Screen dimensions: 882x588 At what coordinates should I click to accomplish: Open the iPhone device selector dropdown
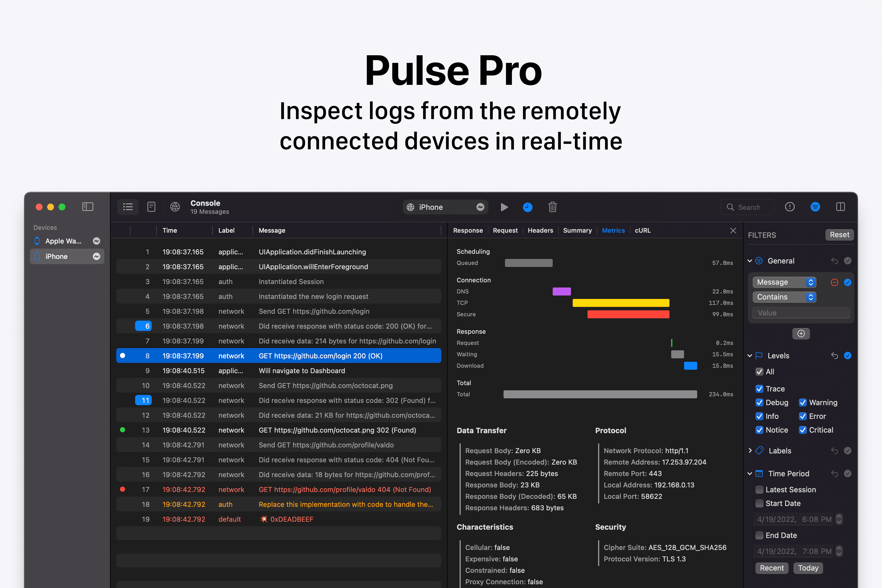(x=445, y=207)
